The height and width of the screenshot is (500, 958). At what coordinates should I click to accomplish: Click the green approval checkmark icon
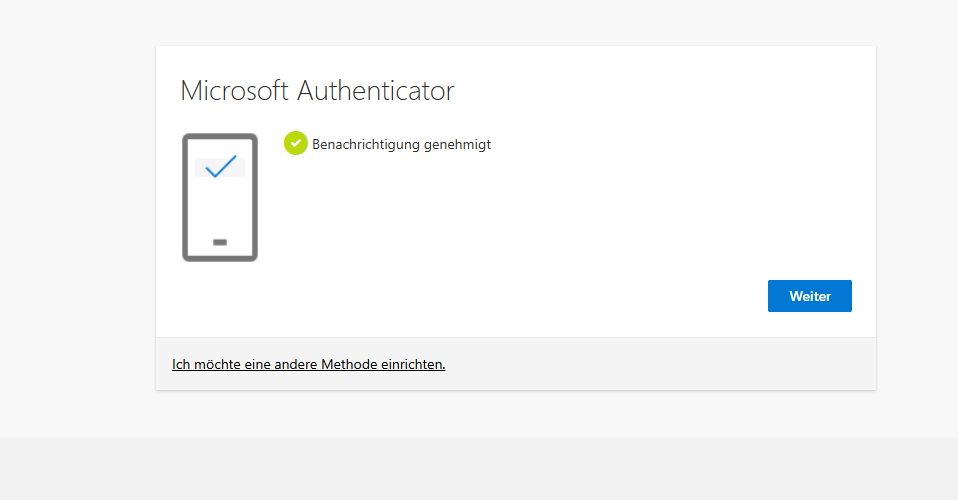coord(295,144)
